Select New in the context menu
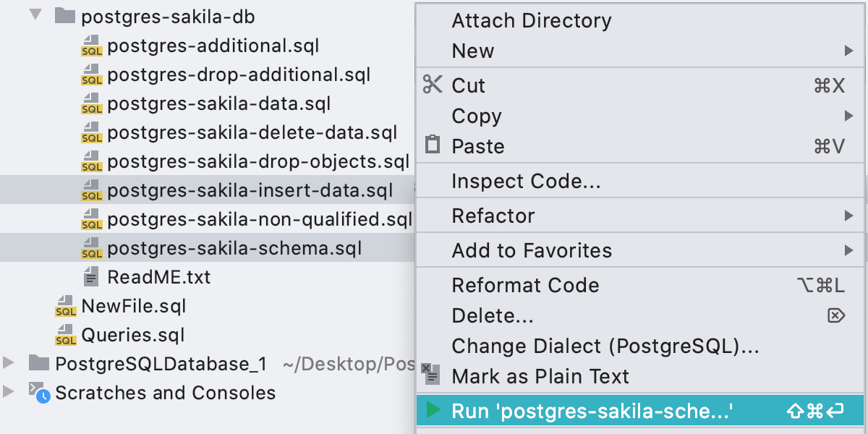 [x=641, y=51]
